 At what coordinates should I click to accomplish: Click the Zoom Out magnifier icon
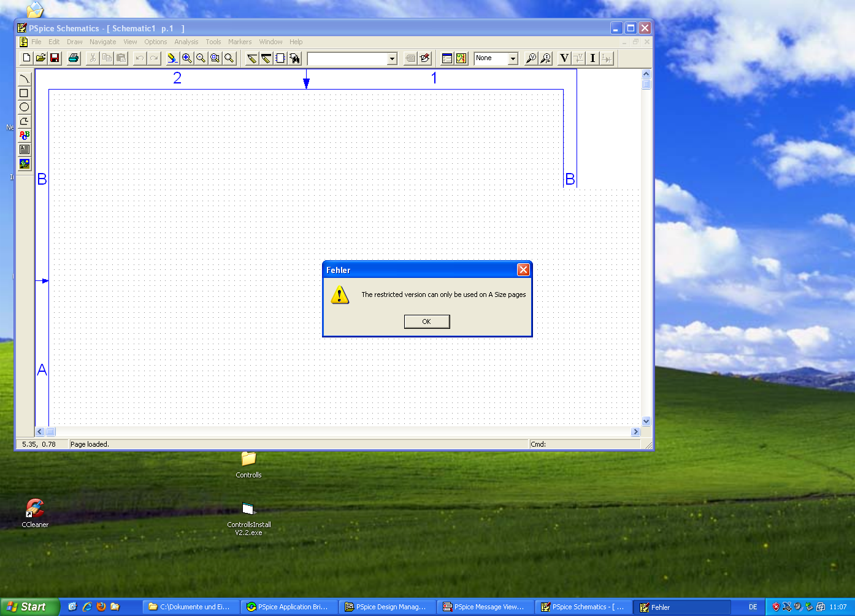click(201, 58)
